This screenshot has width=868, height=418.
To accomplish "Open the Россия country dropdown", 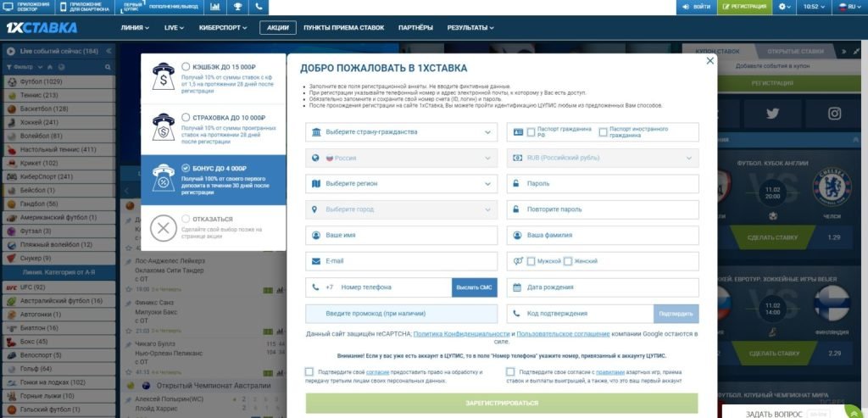I will pos(401,158).
